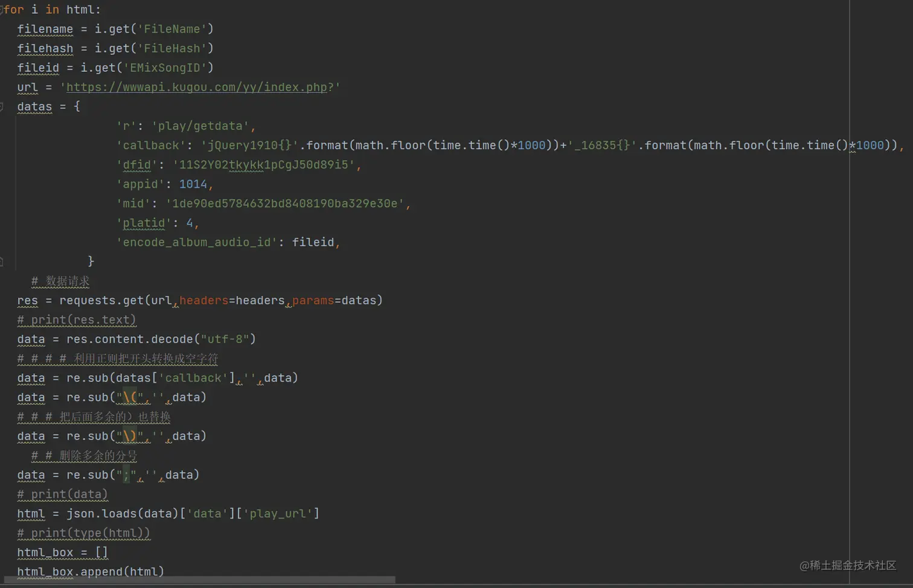Select the 'FileName' string literal
Image resolution: width=913 pixels, height=588 pixels.
[x=172, y=29]
